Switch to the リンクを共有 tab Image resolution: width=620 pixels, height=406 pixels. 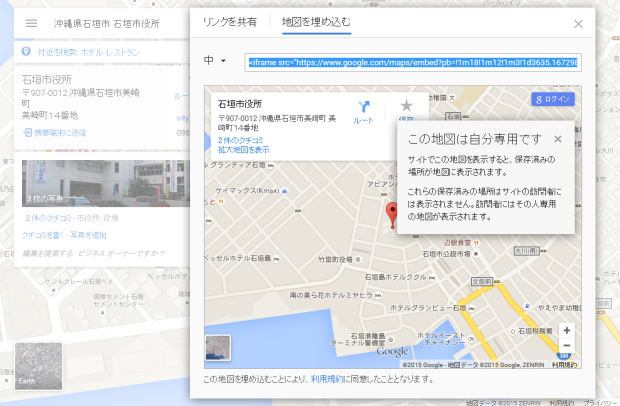coord(229,21)
